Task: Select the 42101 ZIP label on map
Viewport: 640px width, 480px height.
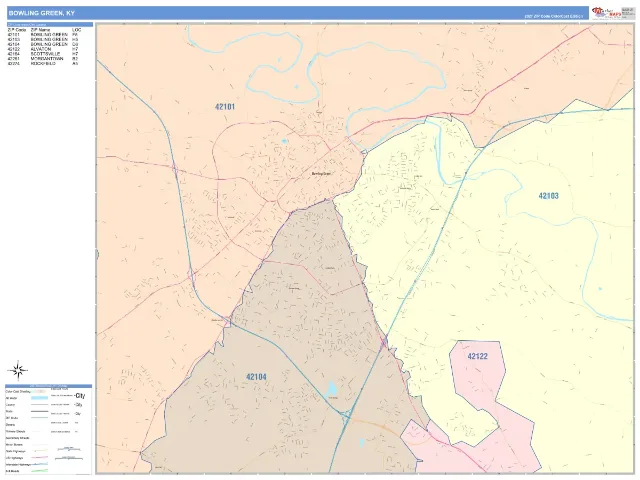Action: point(225,107)
